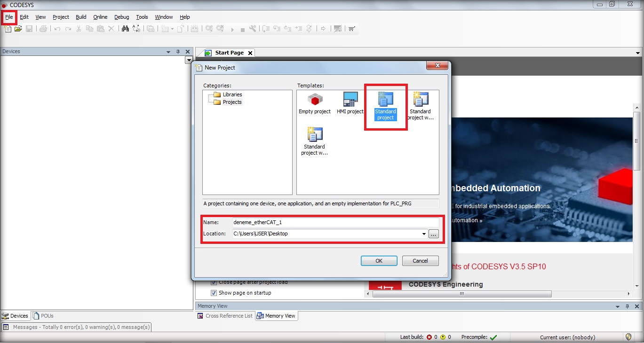Open the Memory View panel dropdown arrow
The width and height of the screenshot is (644, 343).
point(618,306)
